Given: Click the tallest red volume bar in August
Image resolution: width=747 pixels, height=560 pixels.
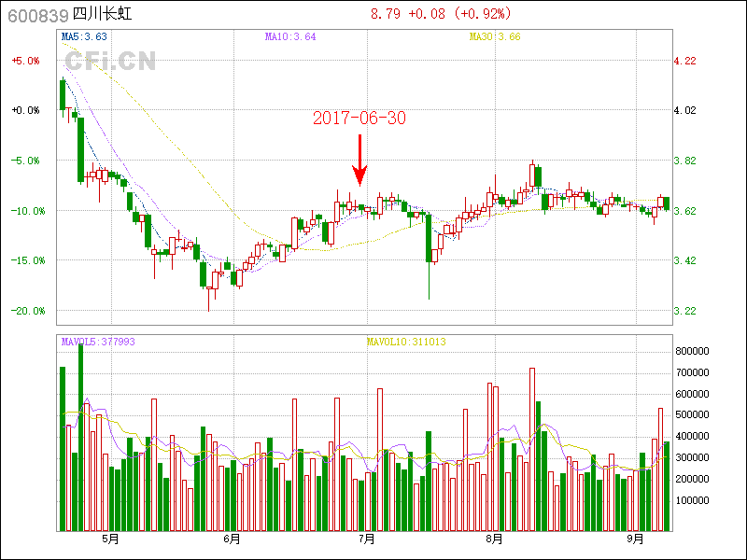Looking at the screenshot, I should pyautogui.click(x=532, y=450).
